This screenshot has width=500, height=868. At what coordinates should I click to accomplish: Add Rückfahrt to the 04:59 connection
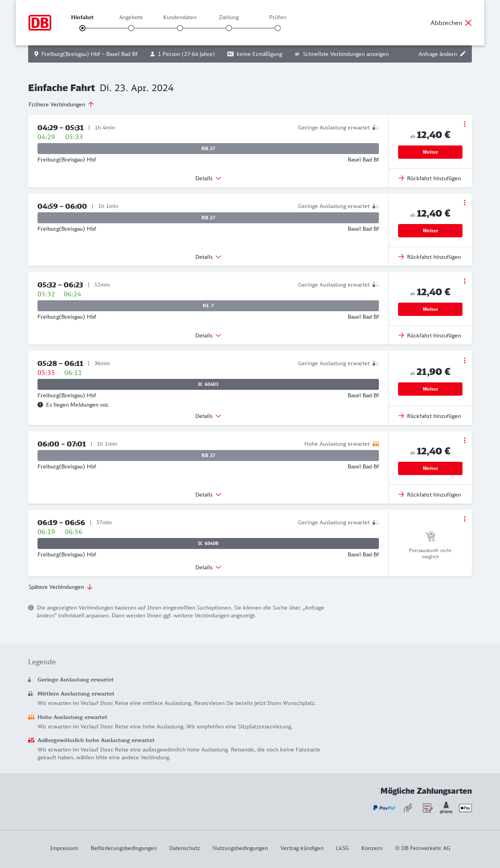pyautogui.click(x=430, y=257)
